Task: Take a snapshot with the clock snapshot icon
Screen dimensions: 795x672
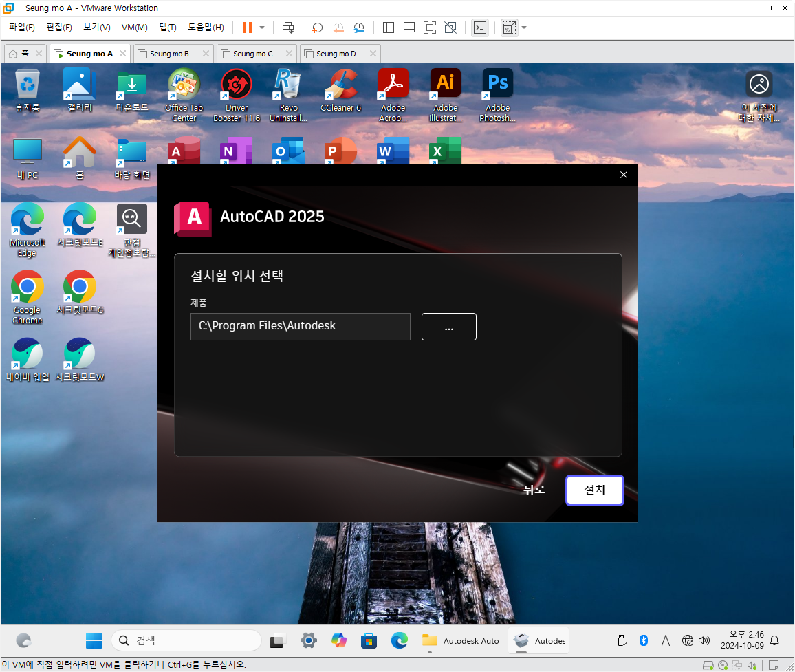Action: (x=318, y=28)
